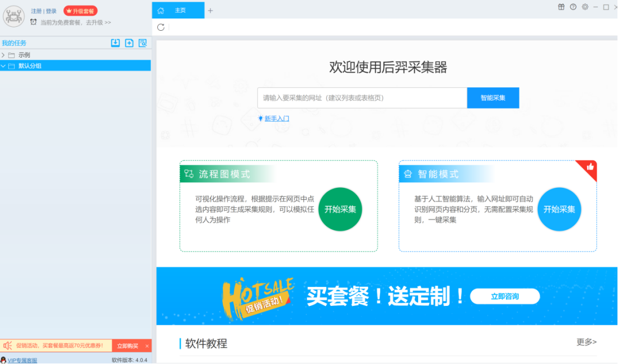Open the settings gear icon
The width and height of the screenshot is (618, 364).
click(585, 7)
